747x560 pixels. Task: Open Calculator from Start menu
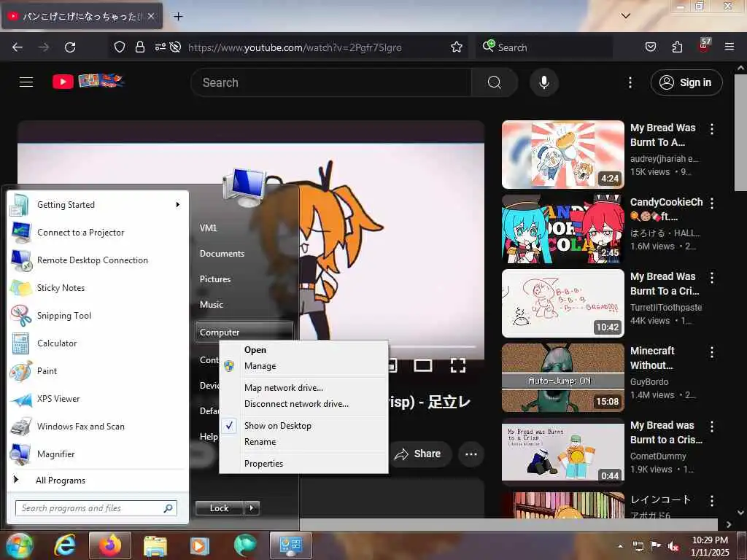point(98,343)
